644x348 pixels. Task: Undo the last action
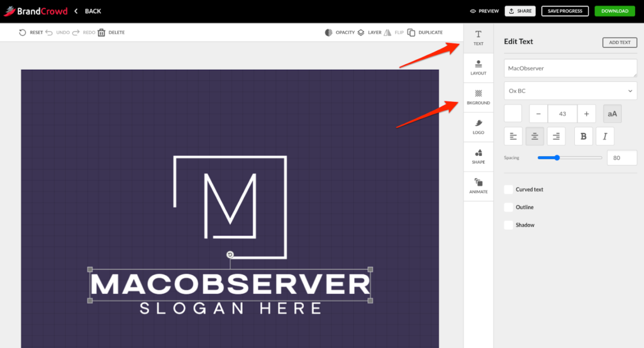57,33
